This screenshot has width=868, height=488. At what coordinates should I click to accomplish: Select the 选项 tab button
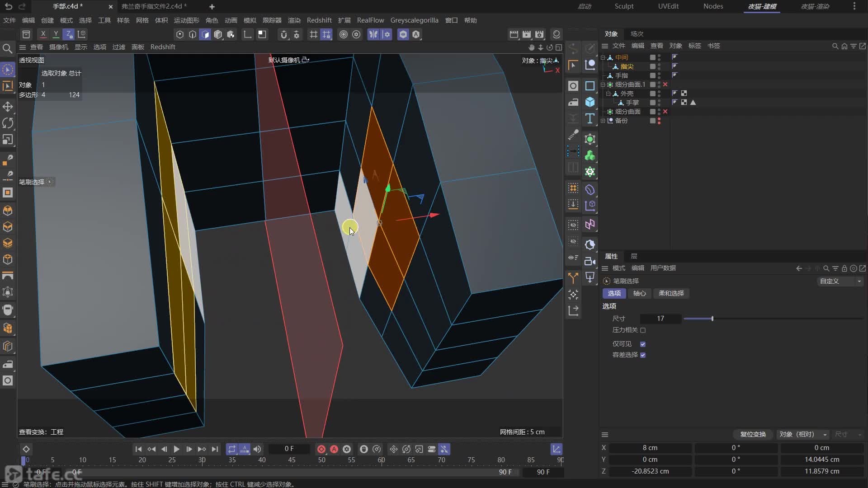click(x=614, y=293)
